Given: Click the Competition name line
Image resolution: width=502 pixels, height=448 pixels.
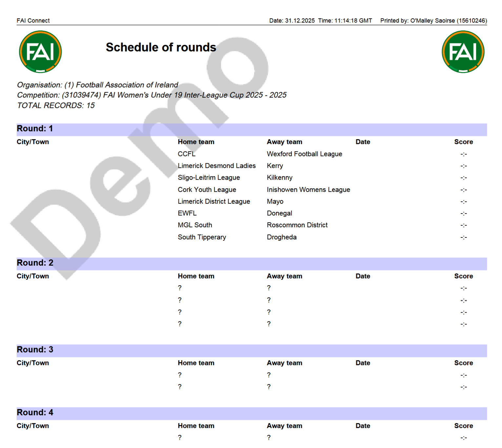Looking at the screenshot, I should pos(151,95).
